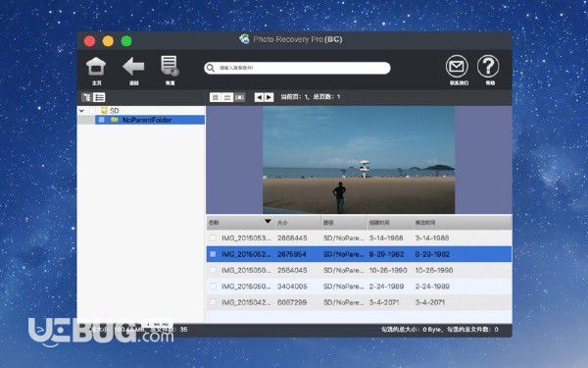Screen dimensions: 588x368
Task: Tick checkbox for file sized 2564045
Action: tap(213, 271)
